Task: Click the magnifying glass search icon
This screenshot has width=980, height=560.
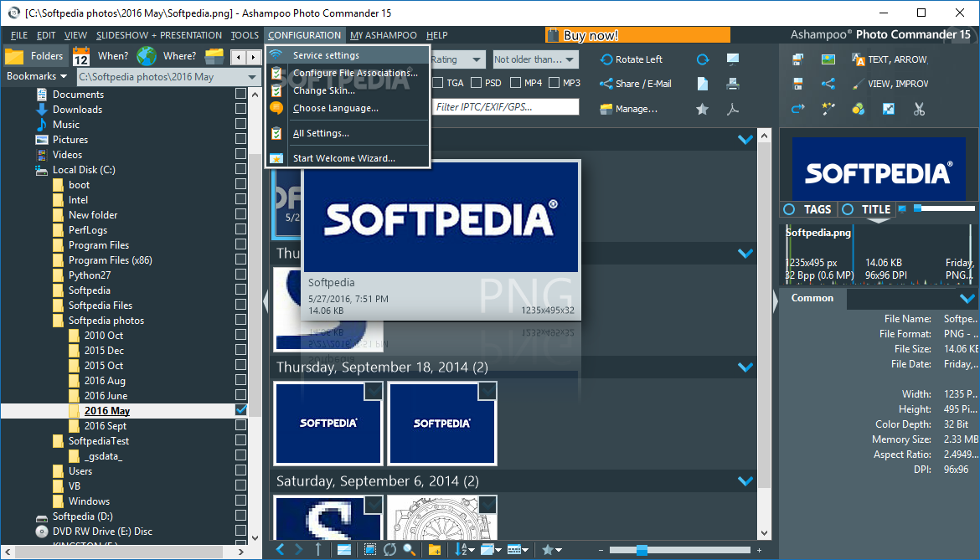Action: [410, 549]
